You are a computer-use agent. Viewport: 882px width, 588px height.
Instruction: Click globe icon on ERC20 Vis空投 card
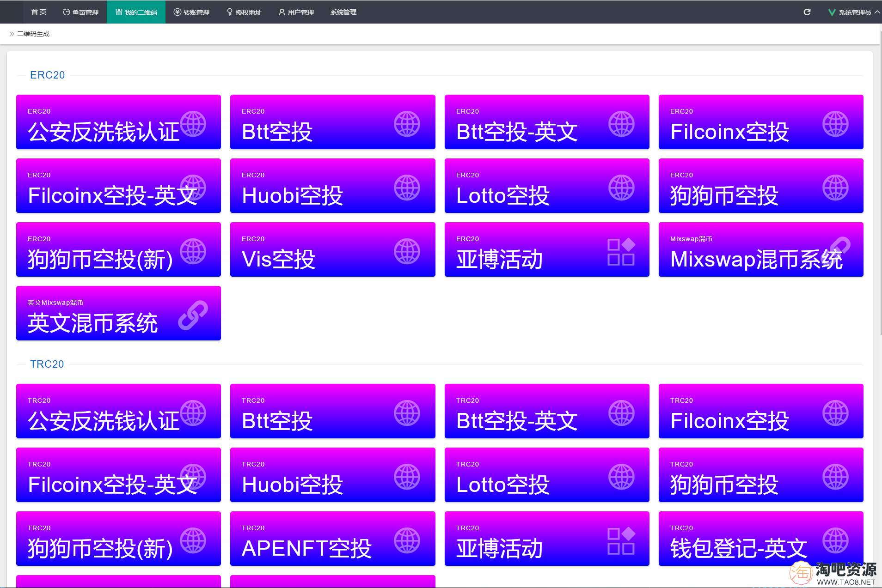pyautogui.click(x=407, y=251)
